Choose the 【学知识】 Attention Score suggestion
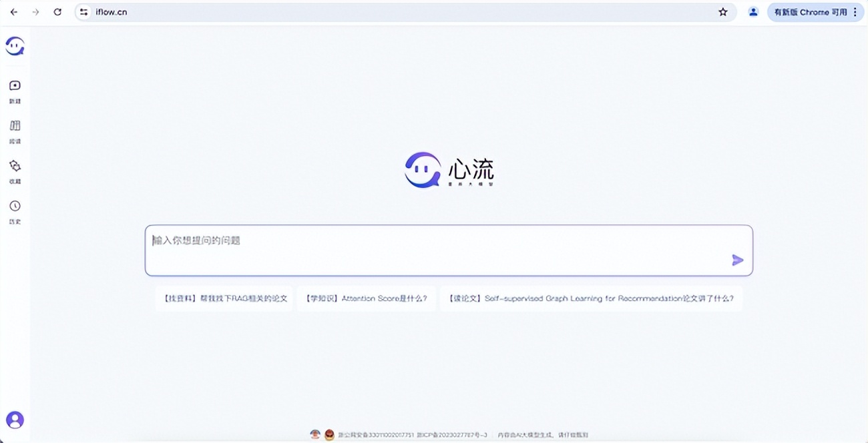 tap(366, 298)
